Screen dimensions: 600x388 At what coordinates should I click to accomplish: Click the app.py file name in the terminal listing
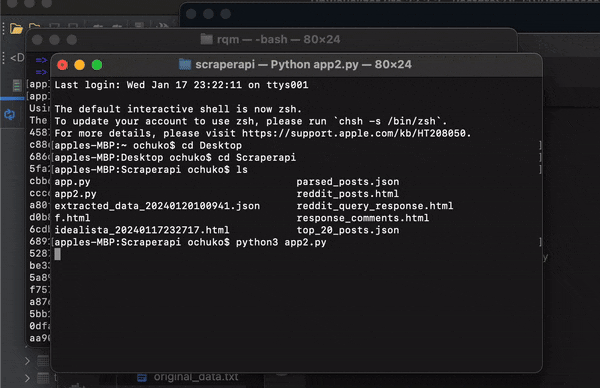(72, 182)
